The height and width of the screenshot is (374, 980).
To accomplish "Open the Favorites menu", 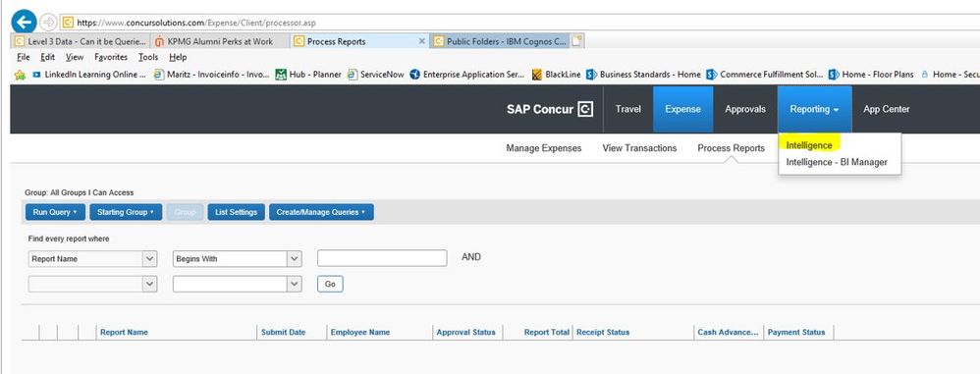I will [111, 57].
